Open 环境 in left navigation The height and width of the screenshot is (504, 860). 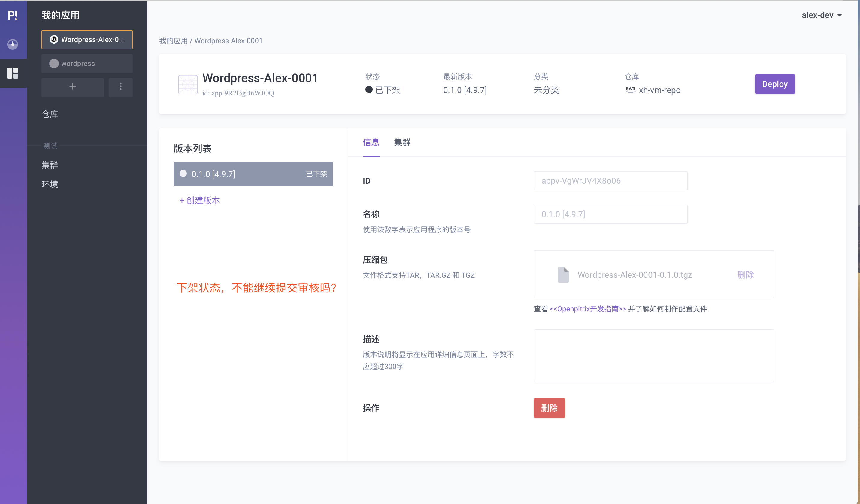click(50, 184)
